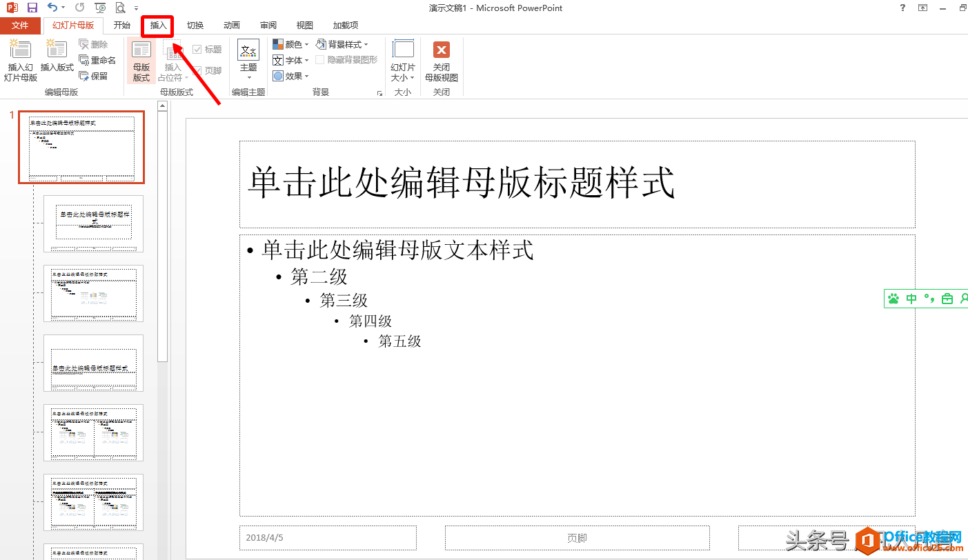Select the Close Master View red icon
Viewport: 968px width, 560px height.
click(x=441, y=50)
